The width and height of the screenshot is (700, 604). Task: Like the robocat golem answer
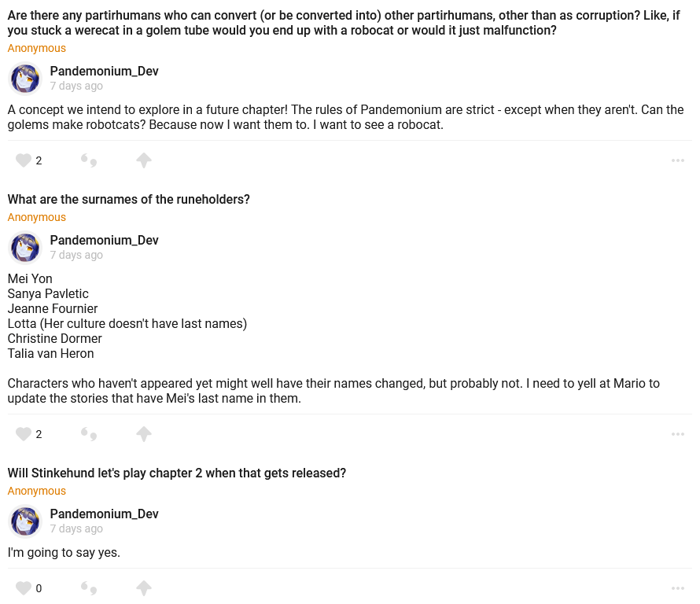24,160
